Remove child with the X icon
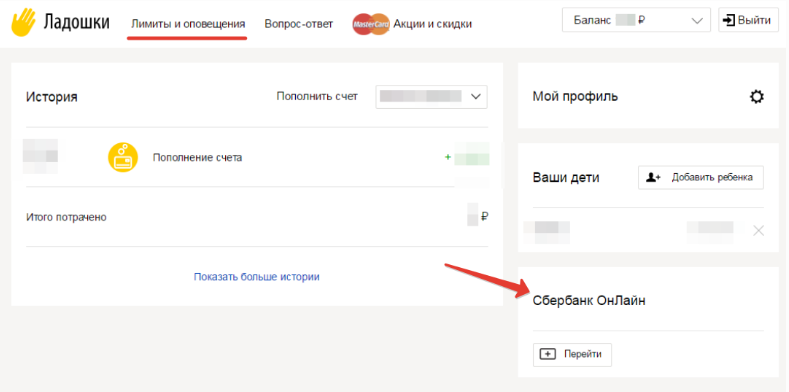789x392 pixels. click(758, 231)
